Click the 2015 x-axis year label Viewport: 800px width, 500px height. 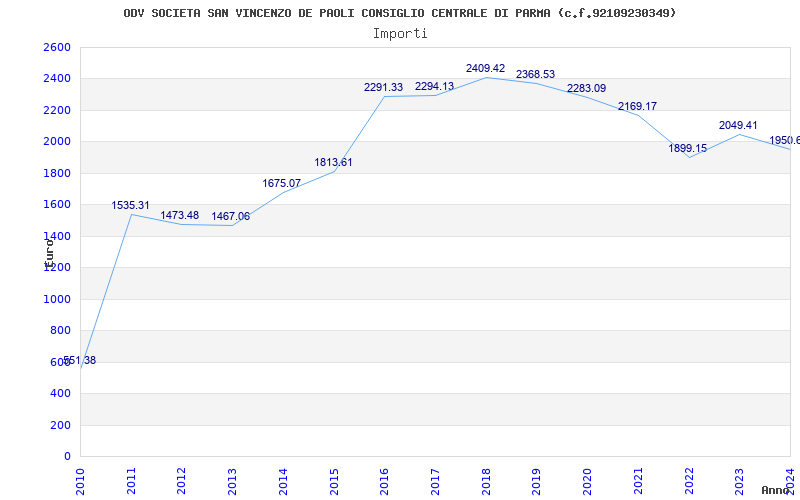pos(334,481)
